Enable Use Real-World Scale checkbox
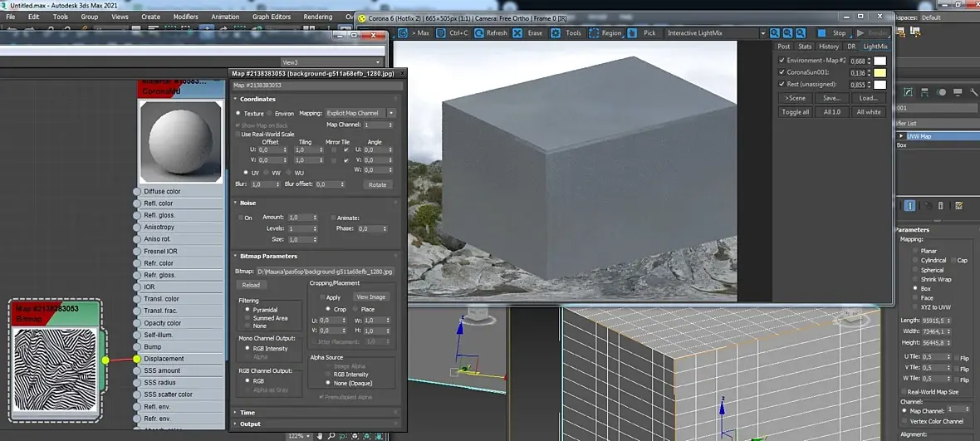980x441 pixels. click(x=237, y=134)
